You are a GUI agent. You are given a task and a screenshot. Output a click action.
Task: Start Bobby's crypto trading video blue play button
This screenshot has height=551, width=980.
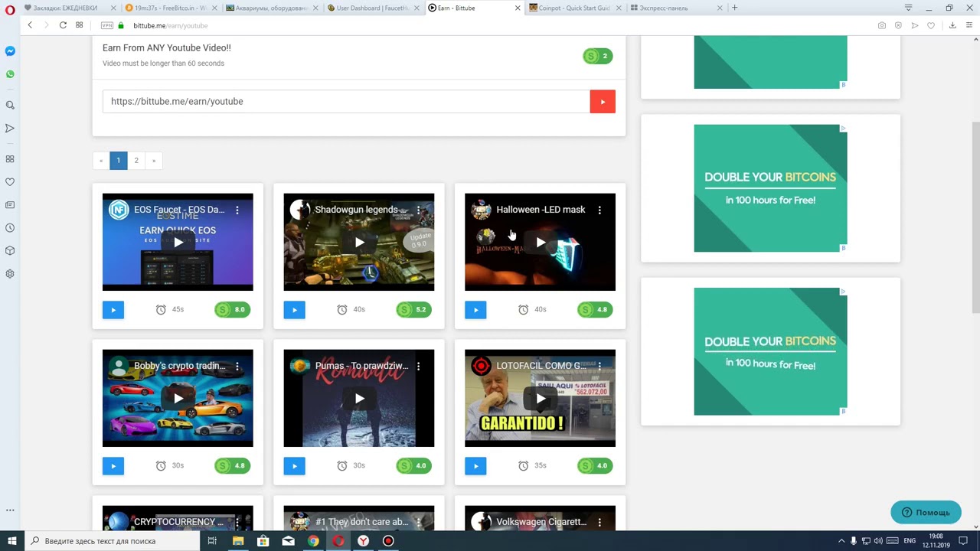pyautogui.click(x=113, y=466)
